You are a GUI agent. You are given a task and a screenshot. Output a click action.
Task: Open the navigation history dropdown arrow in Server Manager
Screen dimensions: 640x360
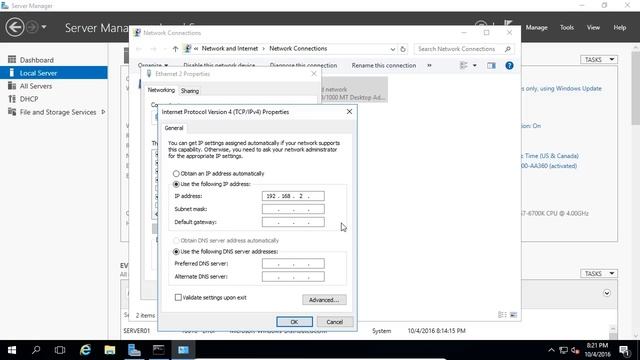click(44, 27)
